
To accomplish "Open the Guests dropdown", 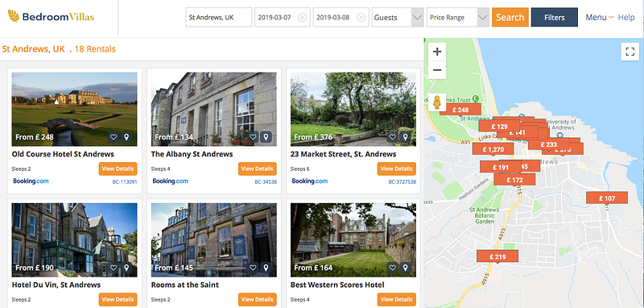I will (x=398, y=17).
